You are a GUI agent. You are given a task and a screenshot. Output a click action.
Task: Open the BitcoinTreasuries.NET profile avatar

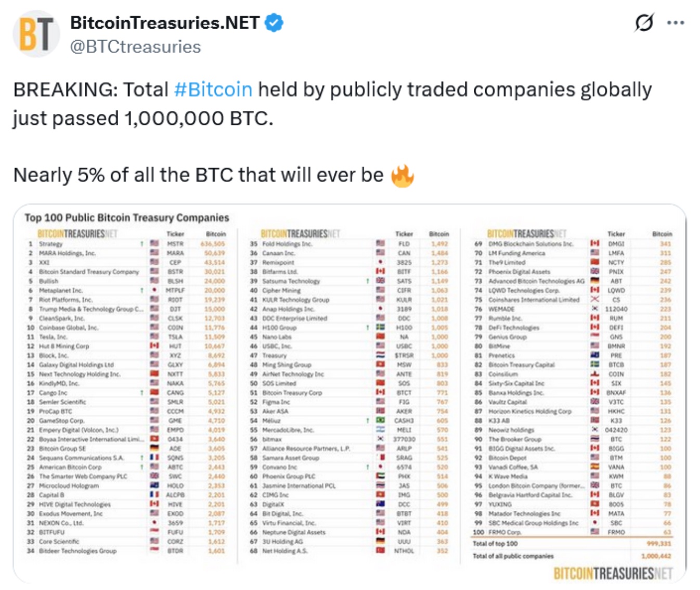36,34
